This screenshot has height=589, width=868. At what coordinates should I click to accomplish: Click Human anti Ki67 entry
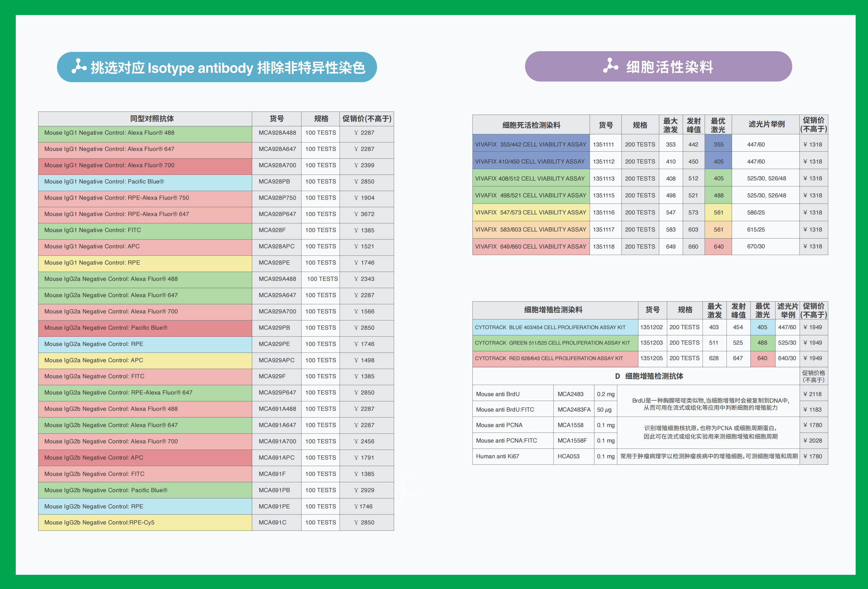(497, 456)
